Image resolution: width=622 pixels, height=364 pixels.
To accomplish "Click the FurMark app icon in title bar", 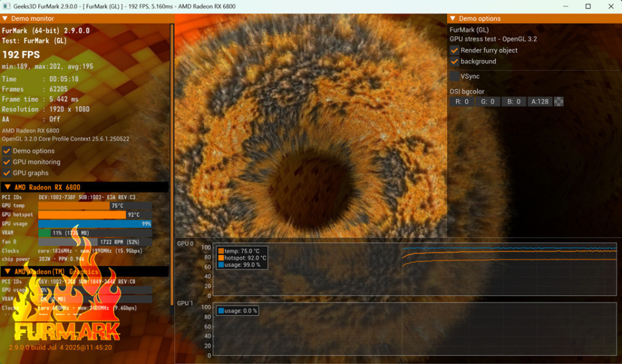I will (6, 6).
